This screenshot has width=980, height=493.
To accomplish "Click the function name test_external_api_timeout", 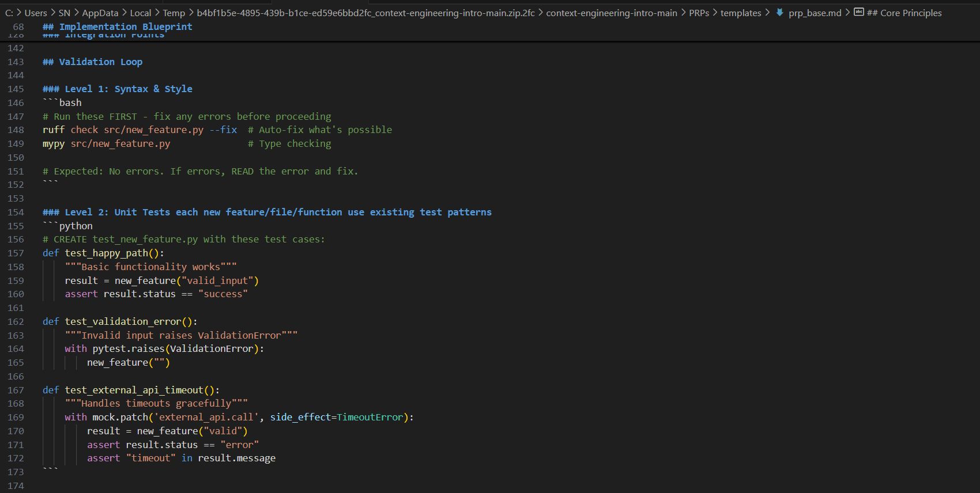I will [134, 390].
